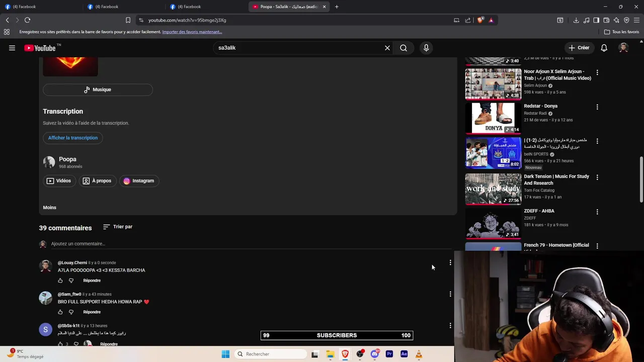Toggle the browser sidebar panel
Image resolution: width=644 pixels, height=362 pixels.
(x=596, y=20)
